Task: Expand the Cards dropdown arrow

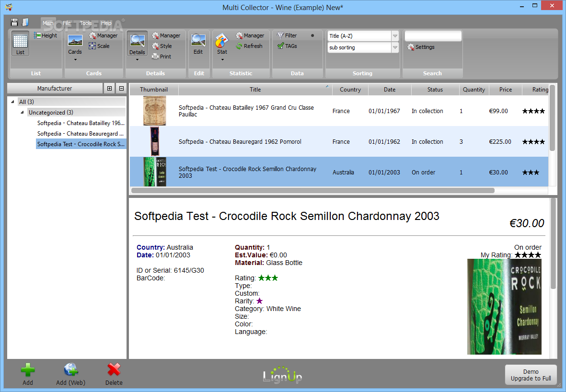Action: pyautogui.click(x=75, y=59)
